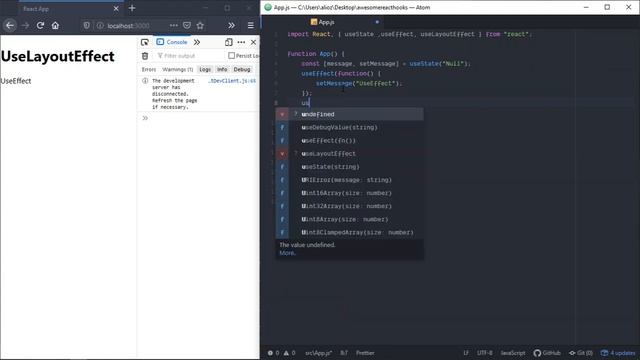
Task: Show more toolbar items chevron
Action: (231, 25)
